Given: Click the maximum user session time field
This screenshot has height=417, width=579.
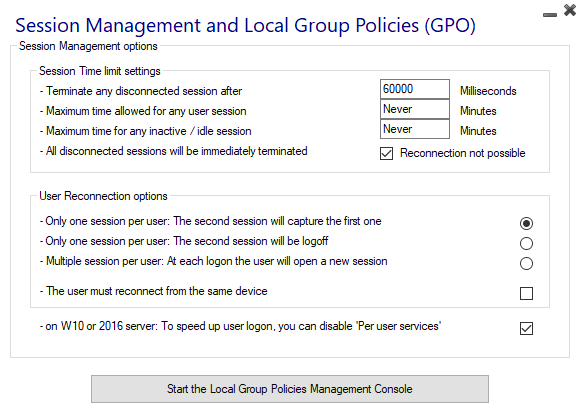Looking at the screenshot, I should point(415,109).
